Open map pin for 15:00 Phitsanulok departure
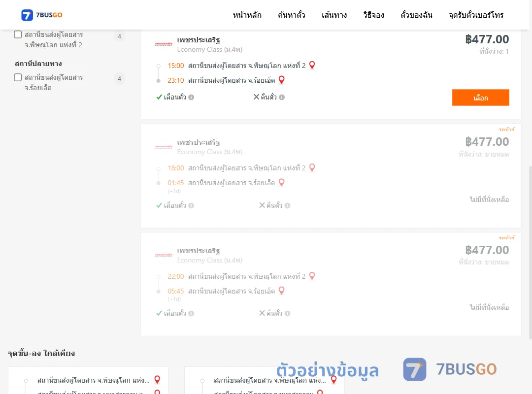The height and width of the screenshot is (394, 532). click(312, 65)
